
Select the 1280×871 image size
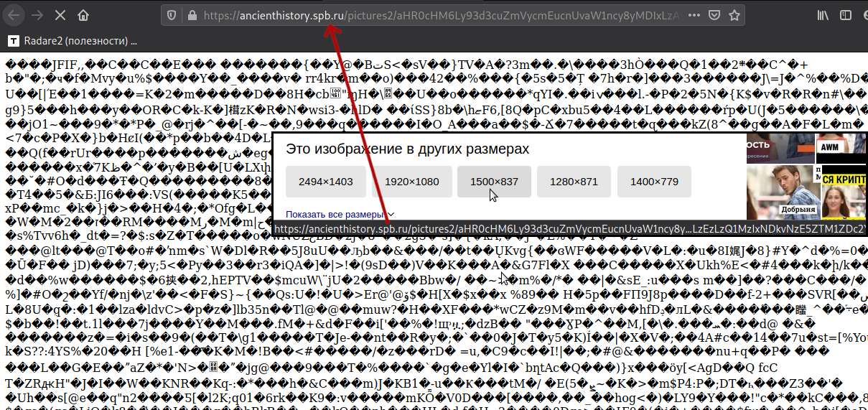[574, 182]
